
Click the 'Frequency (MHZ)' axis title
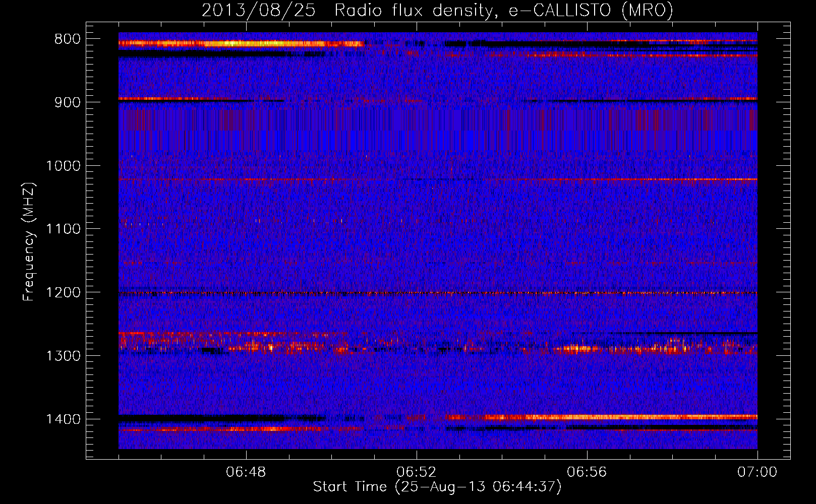click(29, 242)
